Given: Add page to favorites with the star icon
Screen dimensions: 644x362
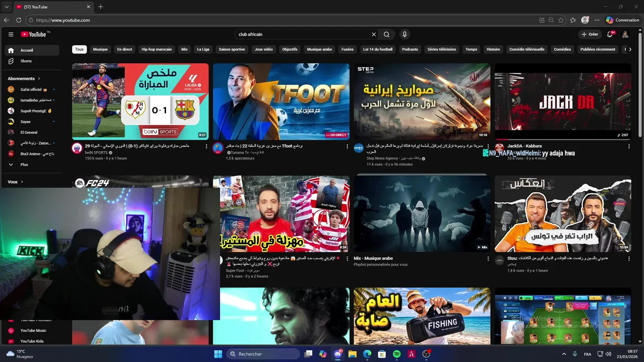Looking at the screenshot, I should click(561, 20).
